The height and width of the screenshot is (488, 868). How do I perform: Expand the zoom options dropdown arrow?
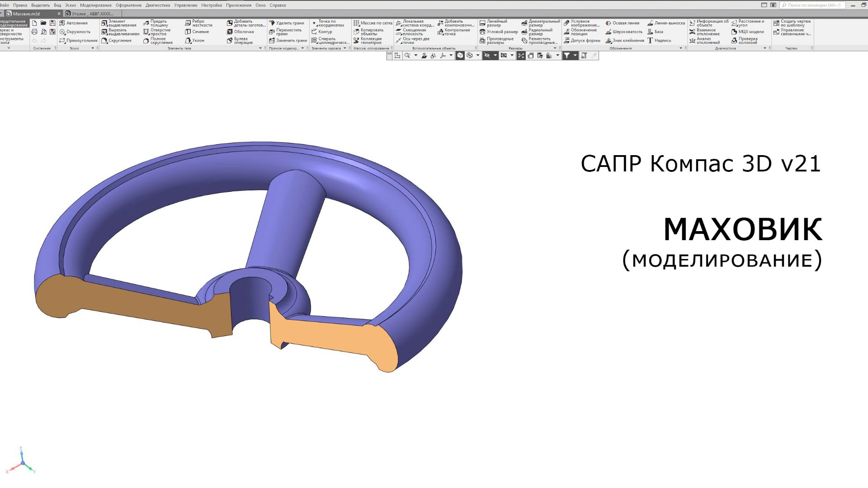click(x=415, y=56)
